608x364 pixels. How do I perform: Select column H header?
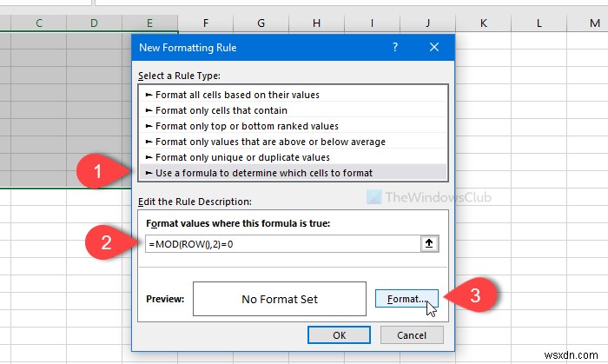(x=317, y=23)
